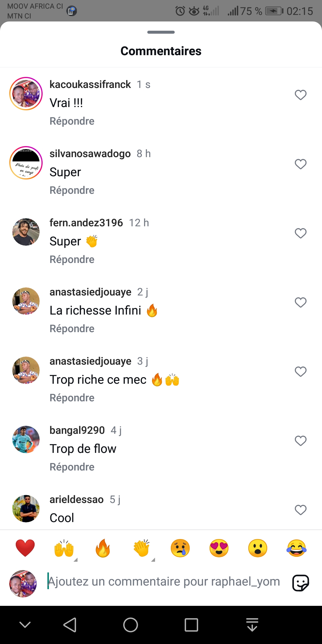Open raised hands emoji skin-tone variants
Viewport: 322px width, 644px height.
[x=64, y=549]
